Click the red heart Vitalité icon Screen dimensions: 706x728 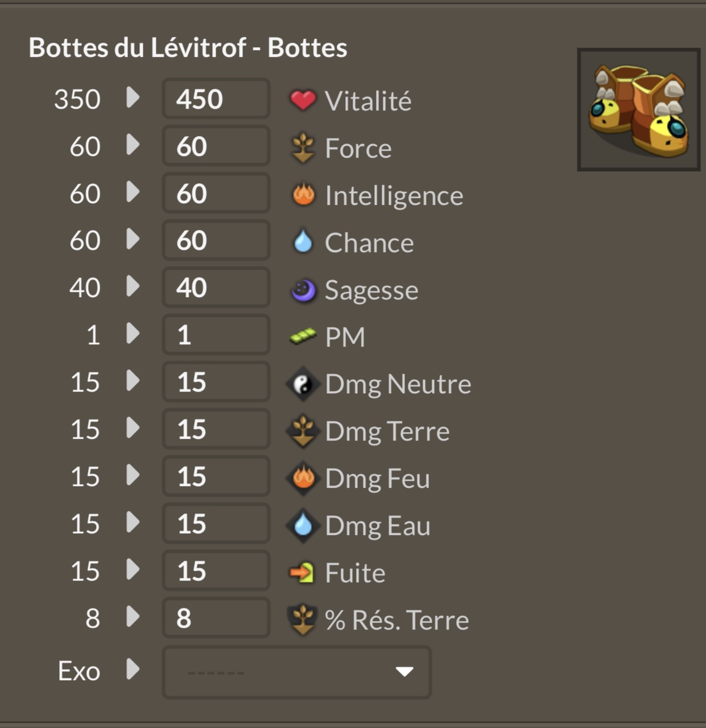coord(303,100)
